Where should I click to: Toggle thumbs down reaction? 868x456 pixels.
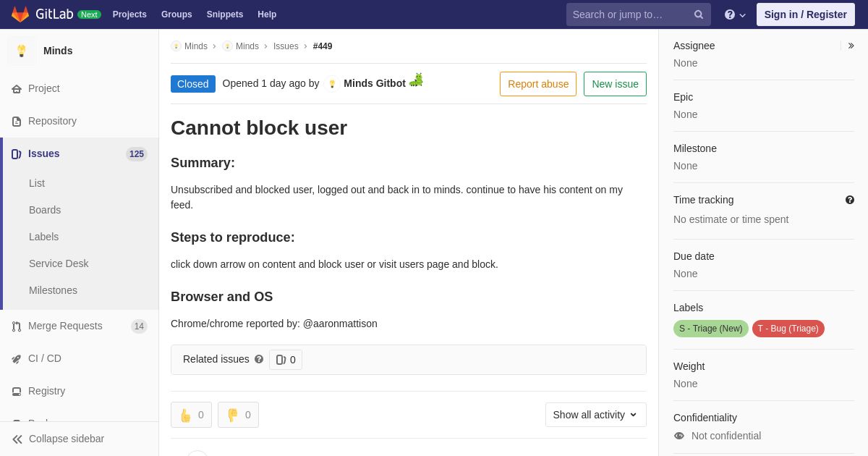[x=238, y=415]
